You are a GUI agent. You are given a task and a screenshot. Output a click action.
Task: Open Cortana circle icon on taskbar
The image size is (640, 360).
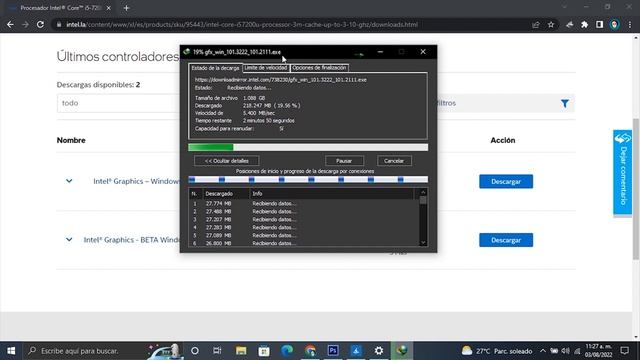click(195, 351)
